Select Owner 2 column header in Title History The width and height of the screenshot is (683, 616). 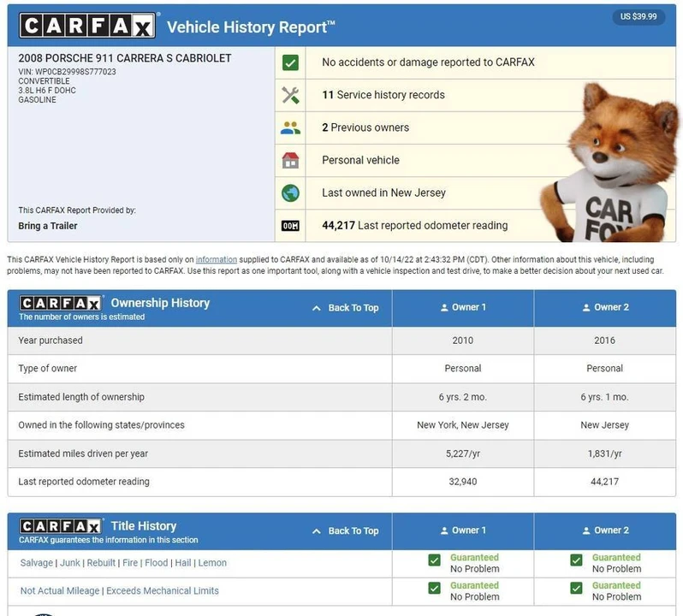click(x=604, y=530)
